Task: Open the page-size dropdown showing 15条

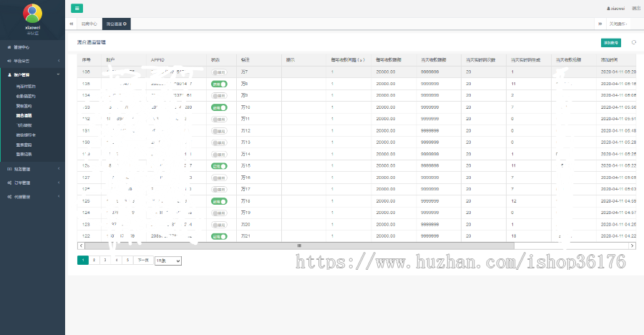Action: coord(168,261)
